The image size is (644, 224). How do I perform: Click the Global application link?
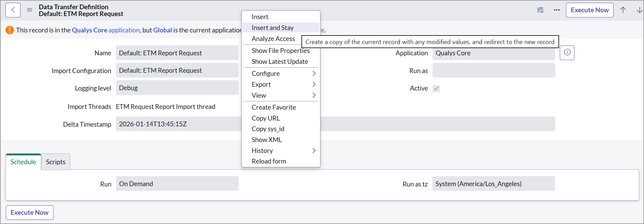click(162, 30)
